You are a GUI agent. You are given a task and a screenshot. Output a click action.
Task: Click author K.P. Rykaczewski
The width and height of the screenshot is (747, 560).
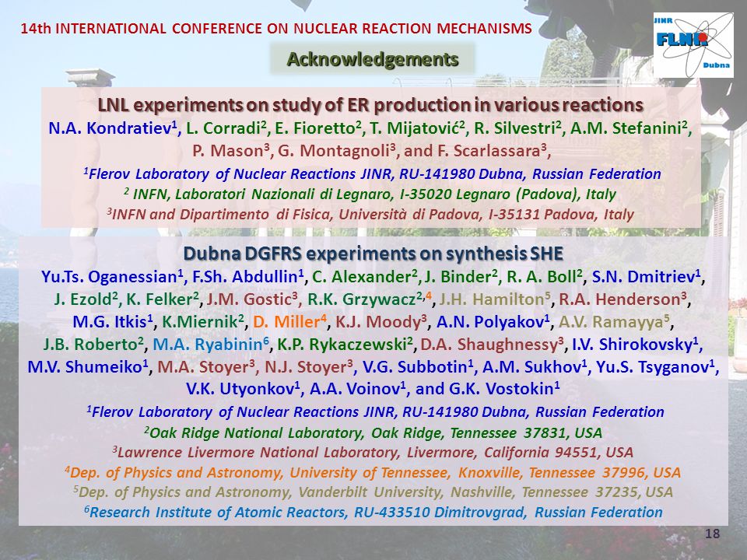[x=345, y=345]
